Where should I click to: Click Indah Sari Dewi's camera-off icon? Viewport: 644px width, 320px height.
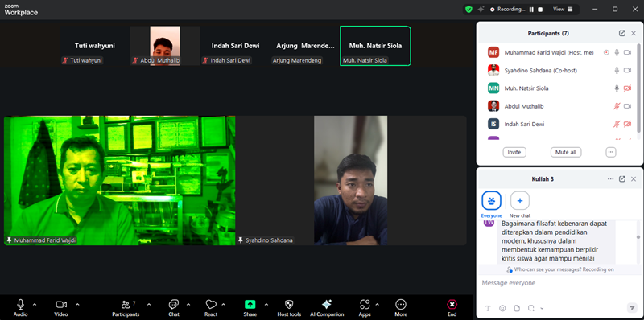point(627,124)
